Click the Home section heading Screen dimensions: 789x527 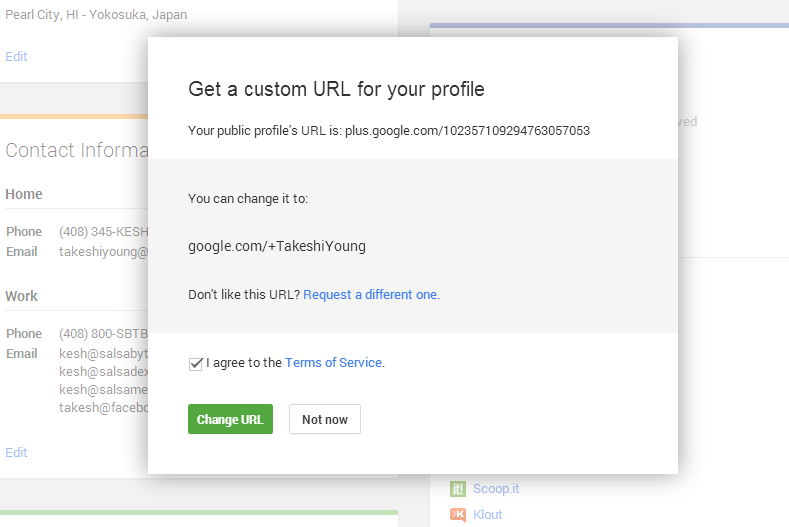(24, 194)
